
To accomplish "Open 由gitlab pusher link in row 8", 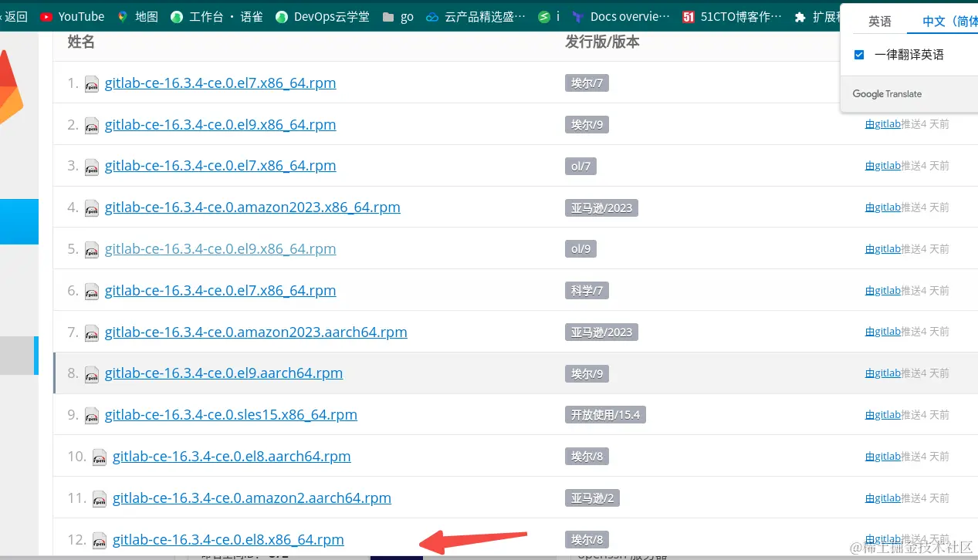I will pyautogui.click(x=883, y=373).
